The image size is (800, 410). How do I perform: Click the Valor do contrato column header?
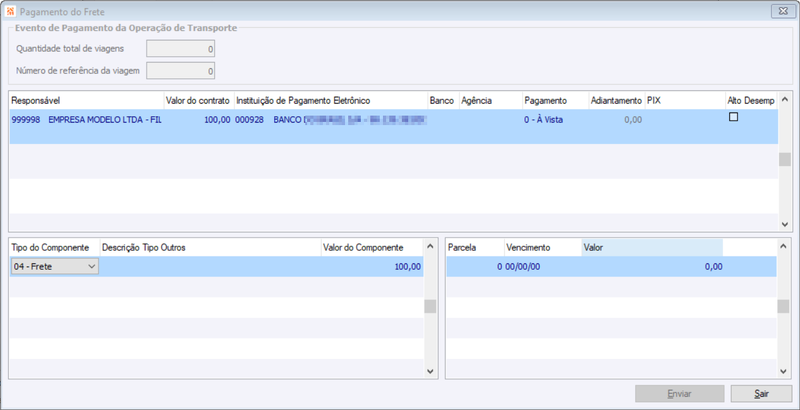(x=199, y=100)
